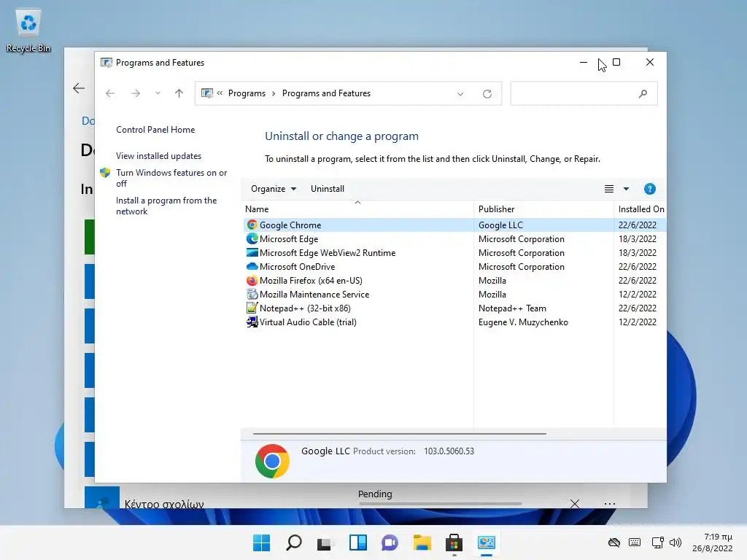Click product version 103.0.5060.53 text
Screen dimensions: 747x560
click(x=449, y=451)
